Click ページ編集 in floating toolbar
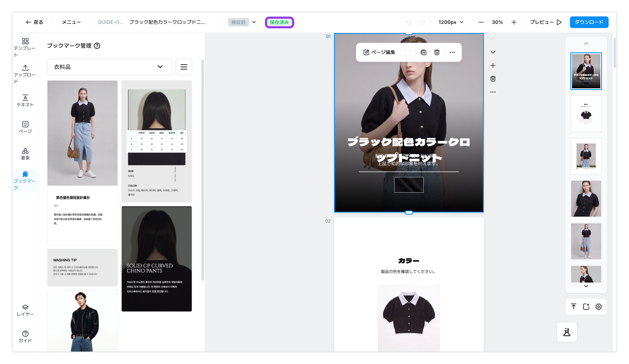Screen dimensions: 629x364 click(379, 52)
